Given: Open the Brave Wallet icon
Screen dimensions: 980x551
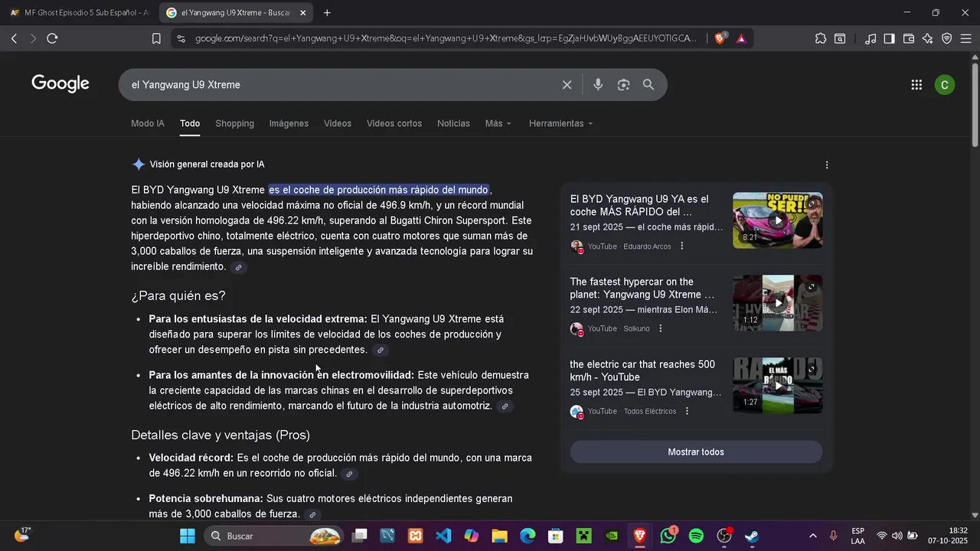Looking at the screenshot, I should pos(909,38).
